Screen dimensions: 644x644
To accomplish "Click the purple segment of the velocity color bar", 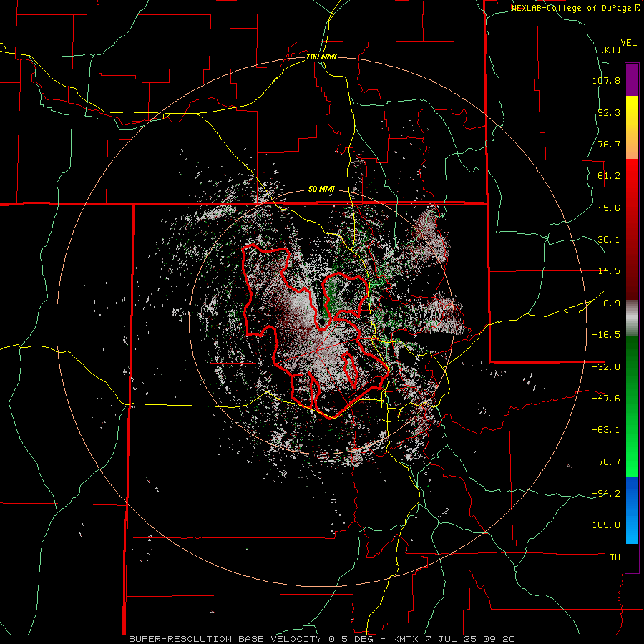I will pos(632,79).
